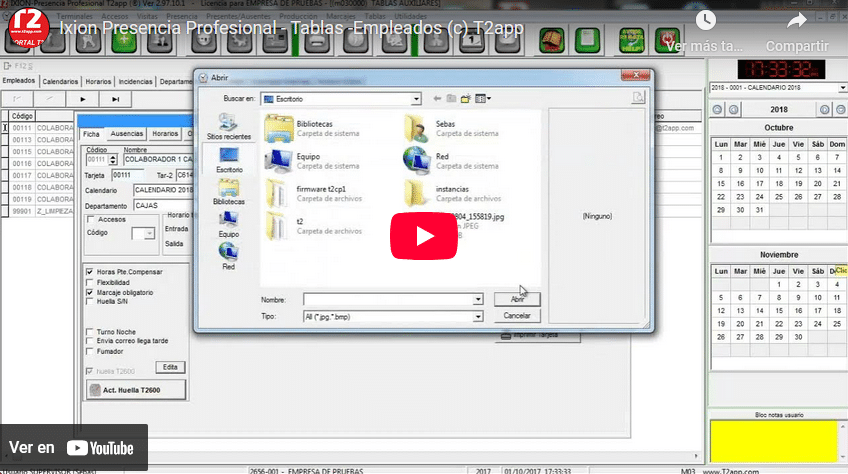Enable the Flexibilidad checkbox

coord(90,282)
